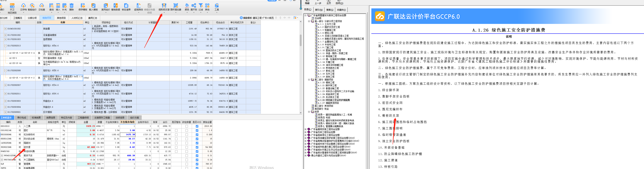Toggle 是否暂估 checkbox for 钢支撑 row
The image size is (644, 169).
point(176,147)
